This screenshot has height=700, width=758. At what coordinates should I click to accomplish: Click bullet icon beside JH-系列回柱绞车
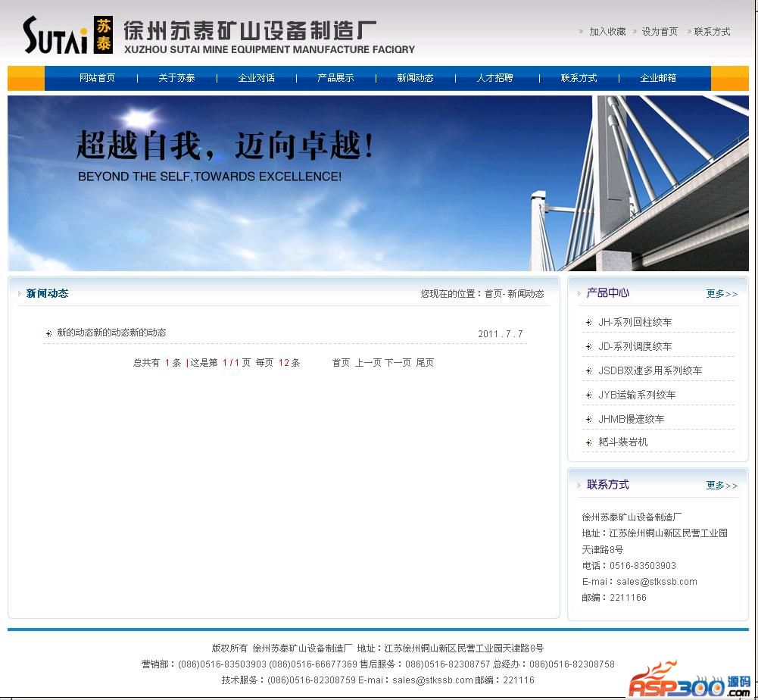coord(588,323)
